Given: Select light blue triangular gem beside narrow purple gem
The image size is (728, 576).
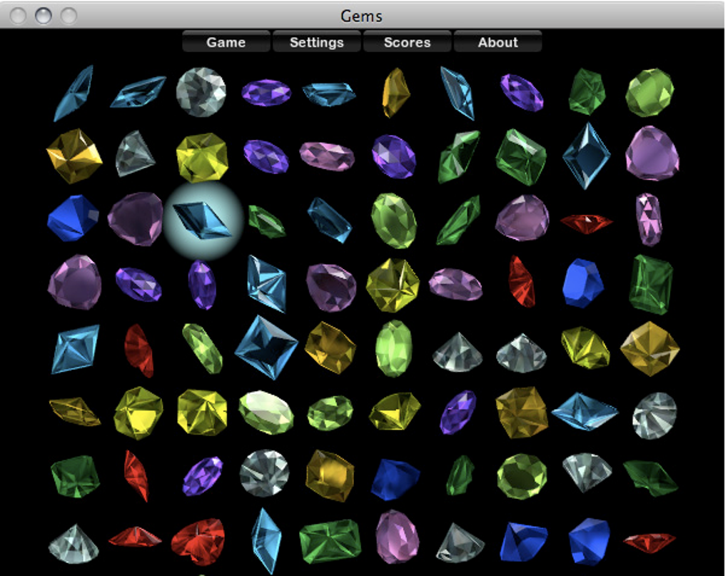Looking at the screenshot, I should [x=266, y=283].
